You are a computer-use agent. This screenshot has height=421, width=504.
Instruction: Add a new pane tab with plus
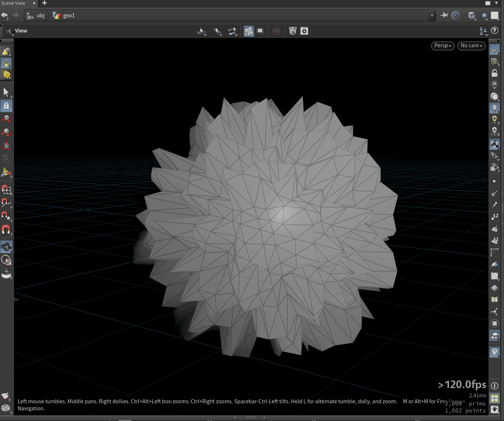pos(44,3)
